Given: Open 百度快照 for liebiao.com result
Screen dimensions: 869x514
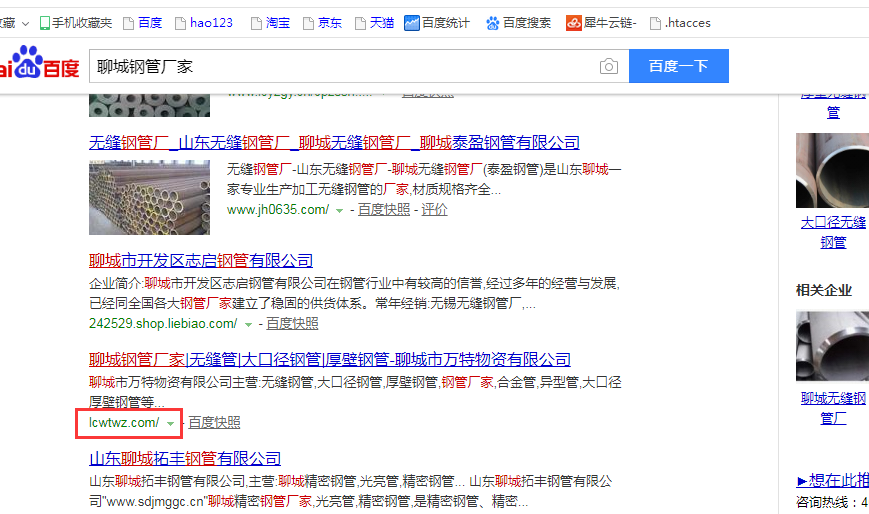Looking at the screenshot, I should point(292,323).
